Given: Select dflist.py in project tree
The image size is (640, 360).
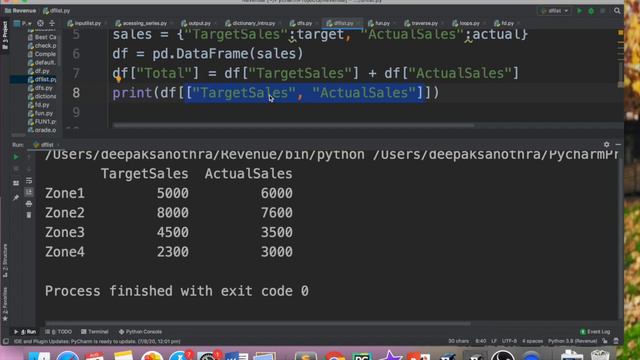Looking at the screenshot, I should pyautogui.click(x=42, y=80).
